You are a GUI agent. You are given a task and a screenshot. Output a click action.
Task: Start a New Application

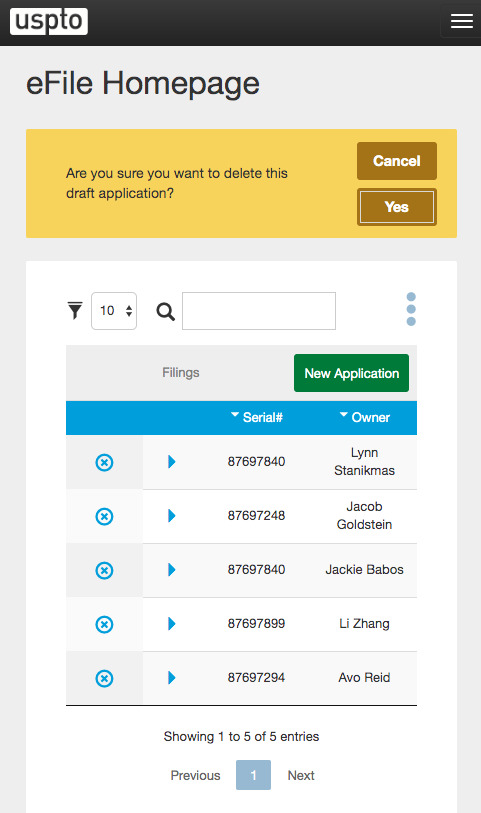click(x=351, y=373)
